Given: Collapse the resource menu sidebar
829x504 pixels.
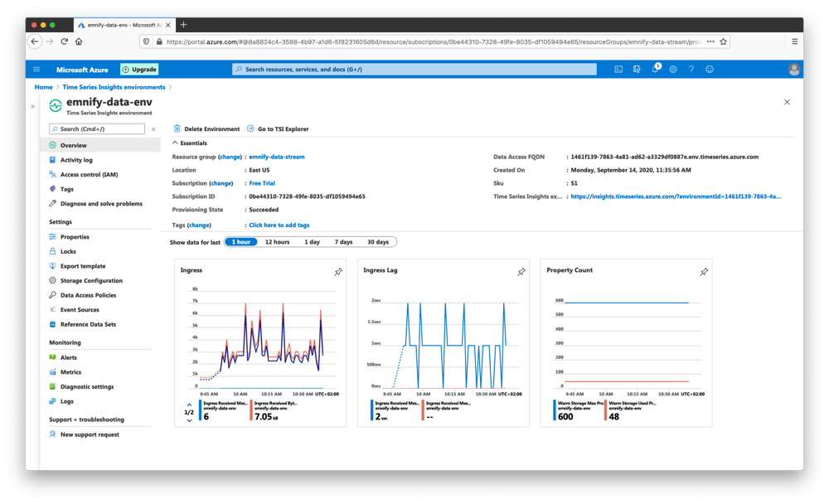Looking at the screenshot, I should (153, 129).
